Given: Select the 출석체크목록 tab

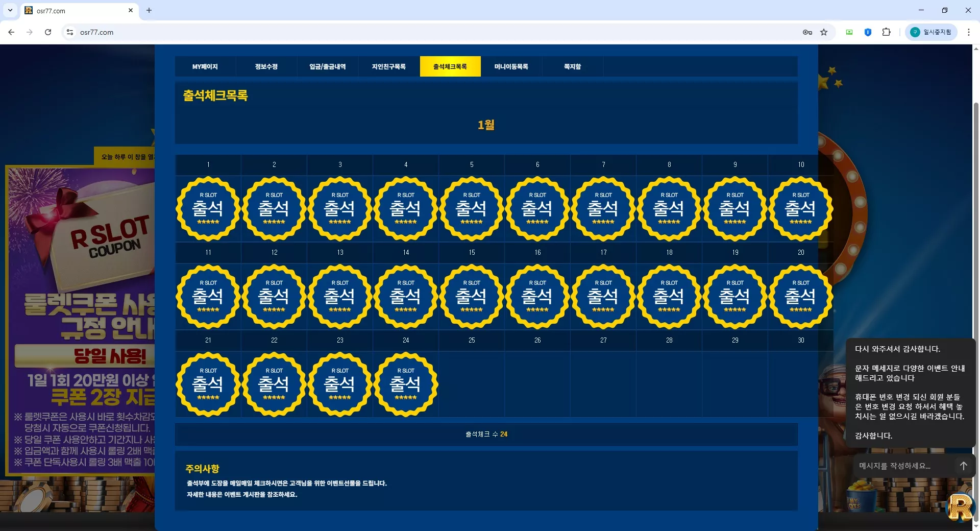Looking at the screenshot, I should tap(450, 66).
